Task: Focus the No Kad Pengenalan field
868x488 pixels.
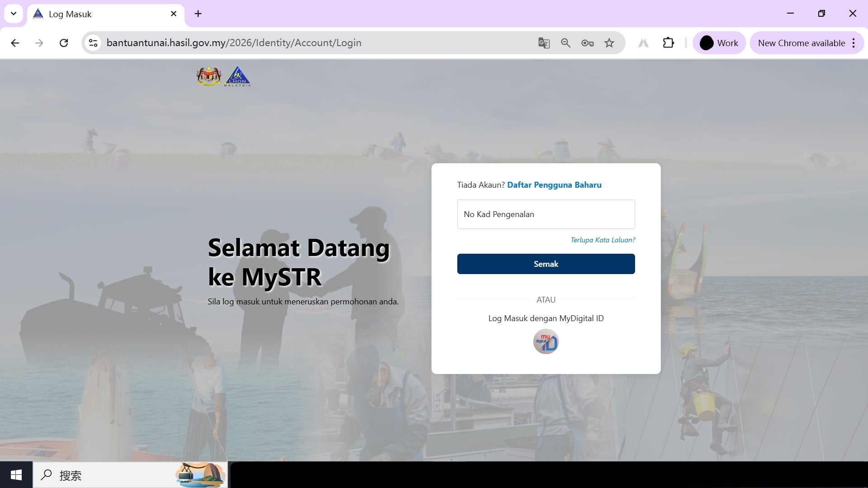Action: [546, 214]
